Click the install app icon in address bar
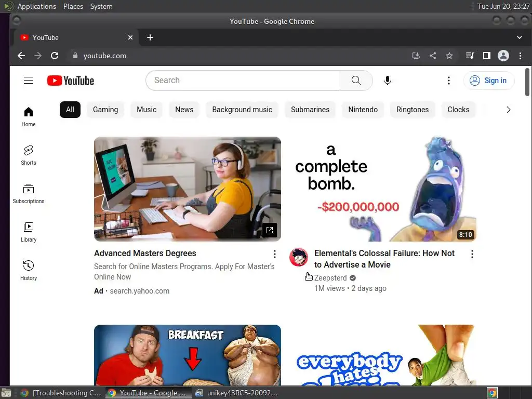 416,56
